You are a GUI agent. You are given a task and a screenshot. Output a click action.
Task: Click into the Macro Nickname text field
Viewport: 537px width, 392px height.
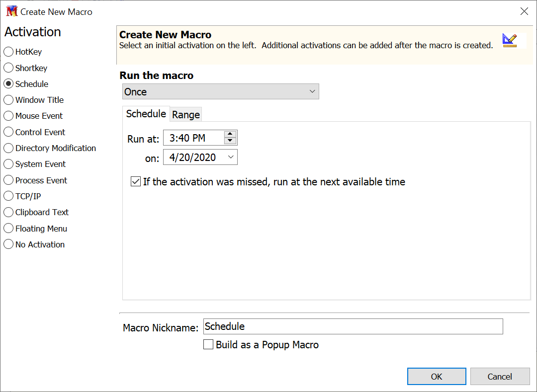pos(353,326)
